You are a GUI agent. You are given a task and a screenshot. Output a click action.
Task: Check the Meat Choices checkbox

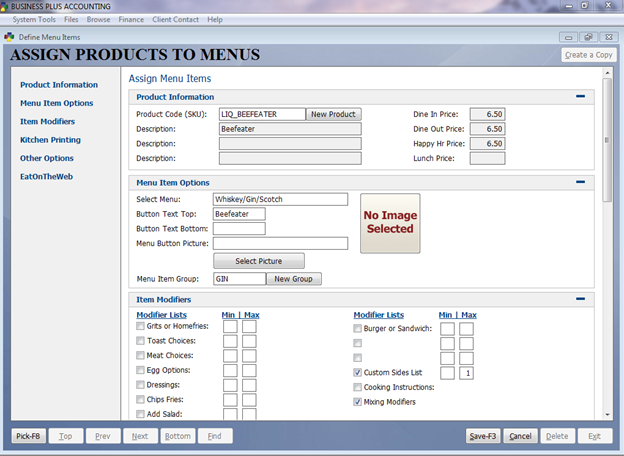[140, 355]
